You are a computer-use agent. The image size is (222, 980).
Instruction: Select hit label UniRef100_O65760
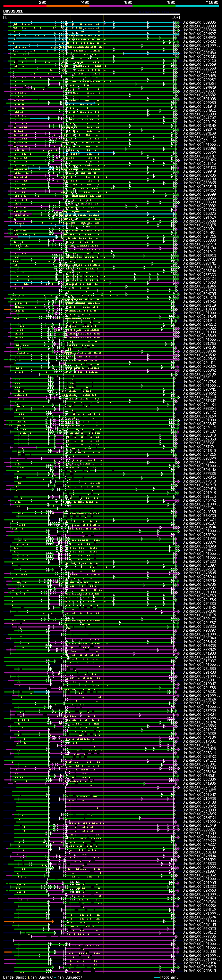(x=199, y=153)
